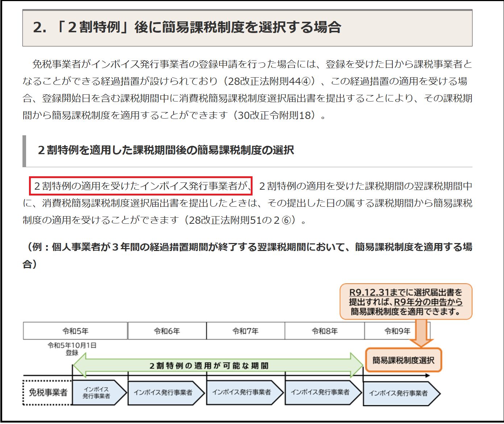Select the 令和7年 timeline cell
Viewport: 504px width, 424px height.
245,331
